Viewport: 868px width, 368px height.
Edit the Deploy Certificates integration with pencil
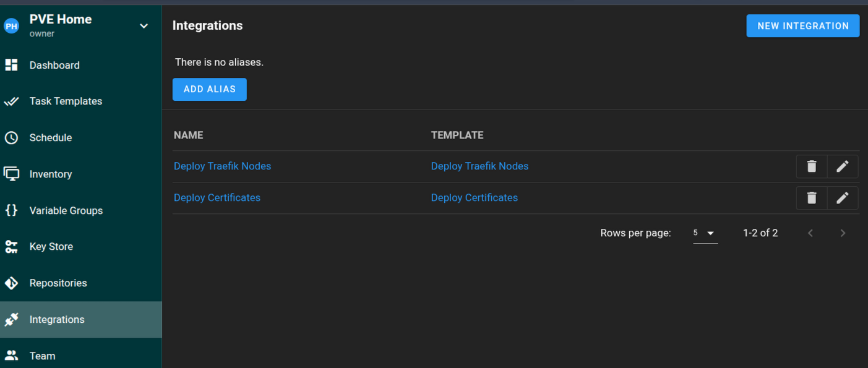[842, 198]
